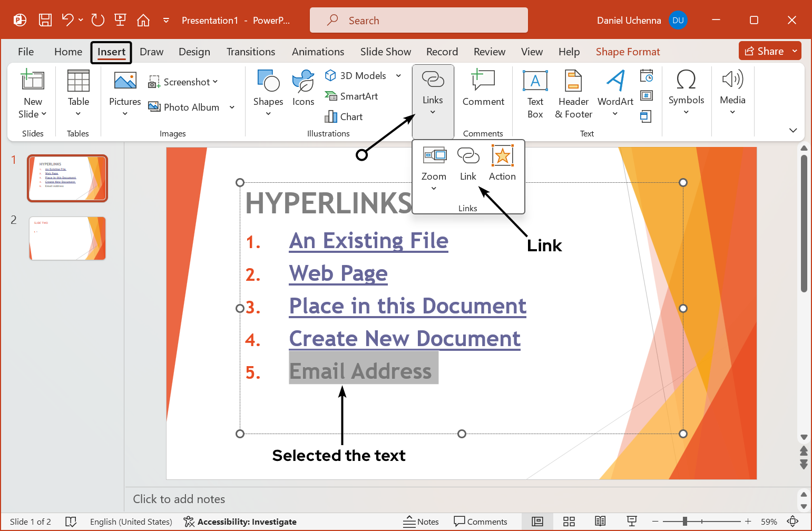Expand the Screenshot dropdown

[216, 82]
